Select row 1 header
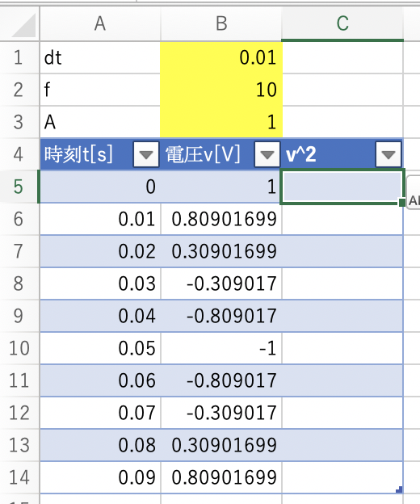420x504 pixels. pyautogui.click(x=19, y=58)
